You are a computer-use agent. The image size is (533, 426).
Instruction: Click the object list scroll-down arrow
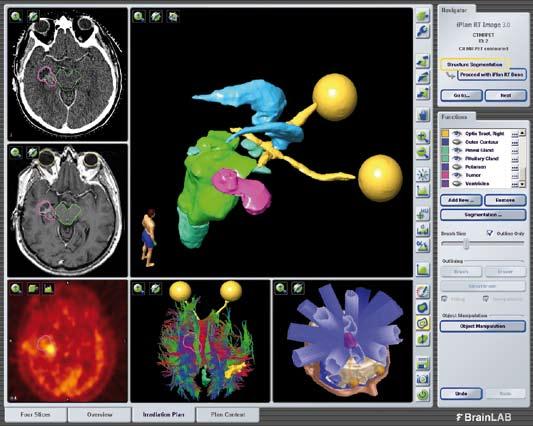tap(522, 184)
